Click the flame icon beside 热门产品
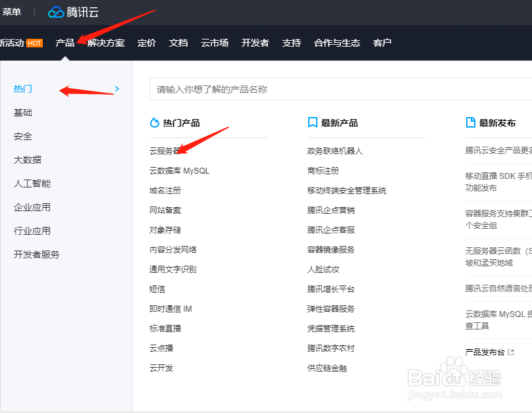 pos(154,122)
